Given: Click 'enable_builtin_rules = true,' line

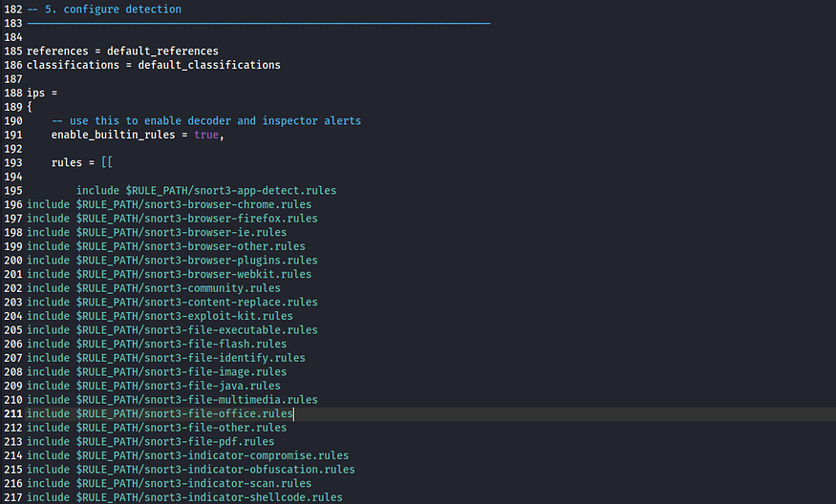Looking at the screenshot, I should [x=138, y=135].
